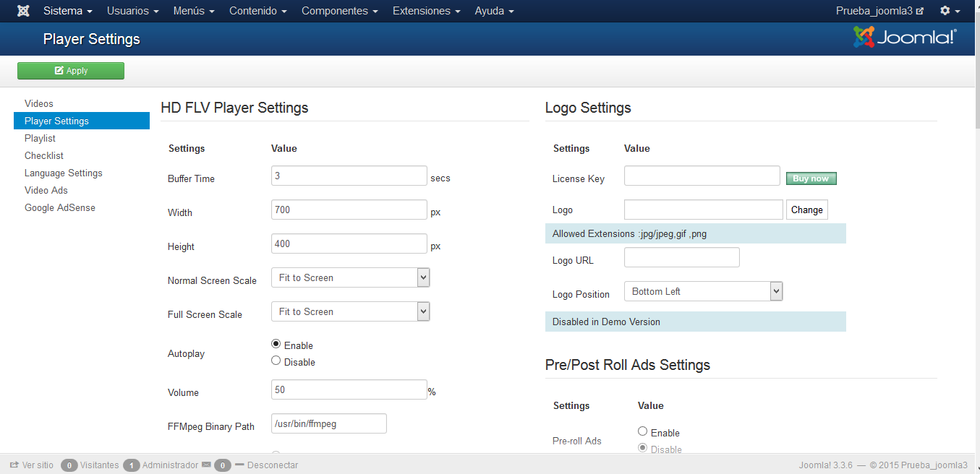Click the Joomla logo icon in top-left
This screenshot has width=980, height=474.
point(23,11)
